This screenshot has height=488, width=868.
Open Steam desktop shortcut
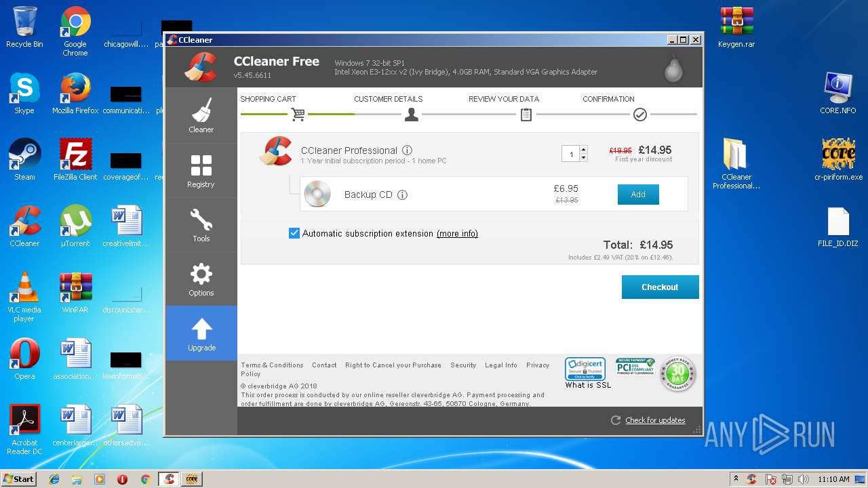pyautogui.click(x=24, y=160)
